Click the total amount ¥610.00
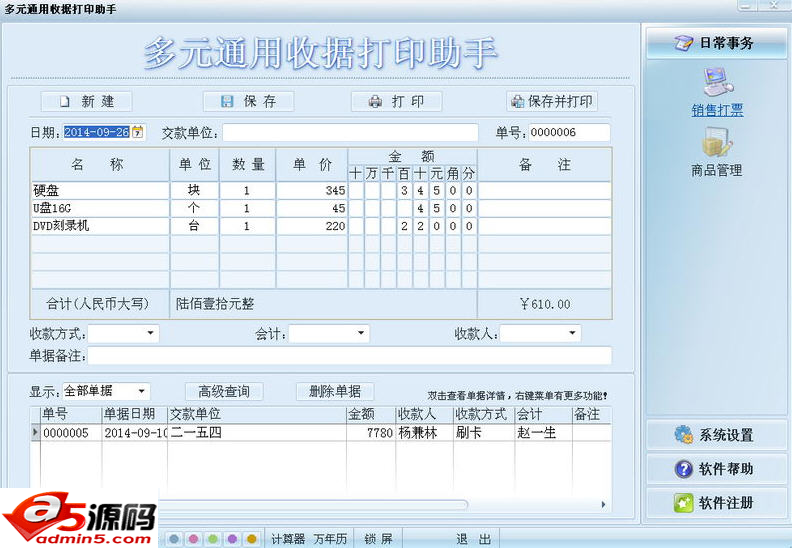The height and width of the screenshot is (548, 792). click(544, 304)
